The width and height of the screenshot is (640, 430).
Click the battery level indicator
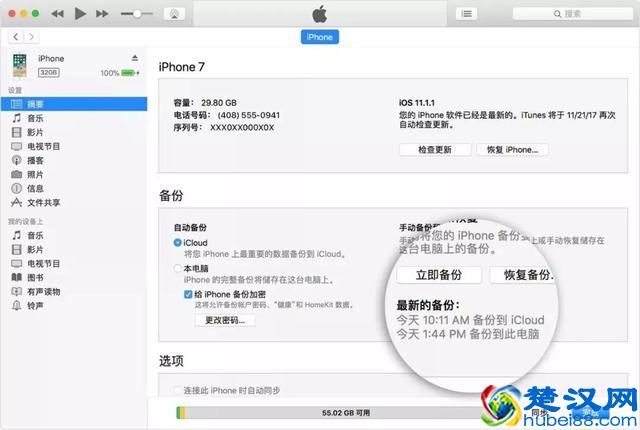point(129,73)
